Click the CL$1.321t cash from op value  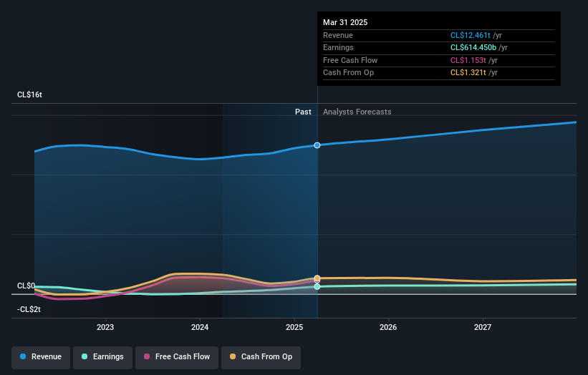pyautogui.click(x=468, y=73)
